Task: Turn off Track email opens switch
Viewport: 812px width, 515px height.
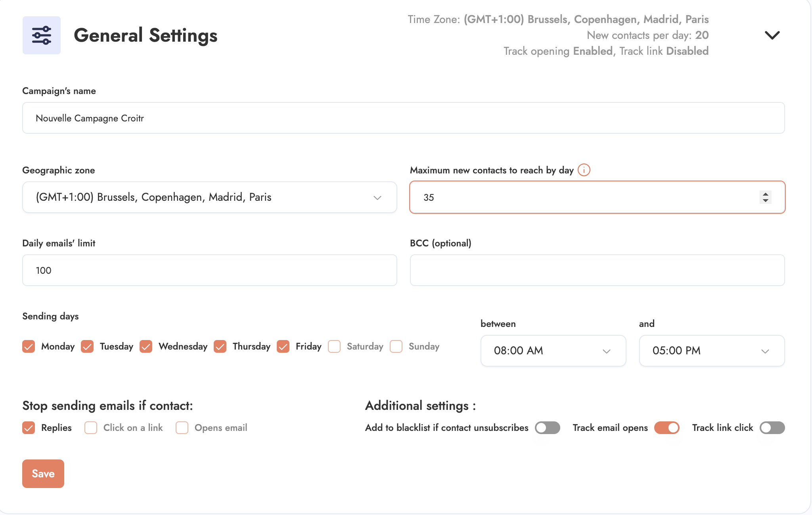Action: (666, 428)
